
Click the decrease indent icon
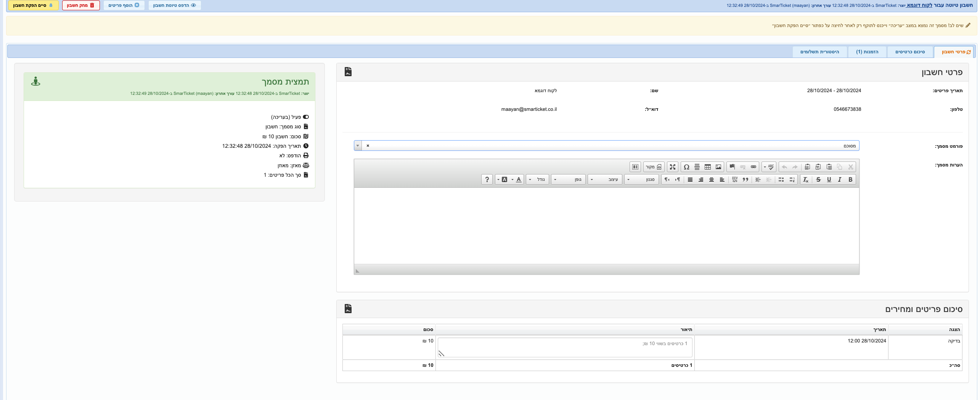[768, 179]
